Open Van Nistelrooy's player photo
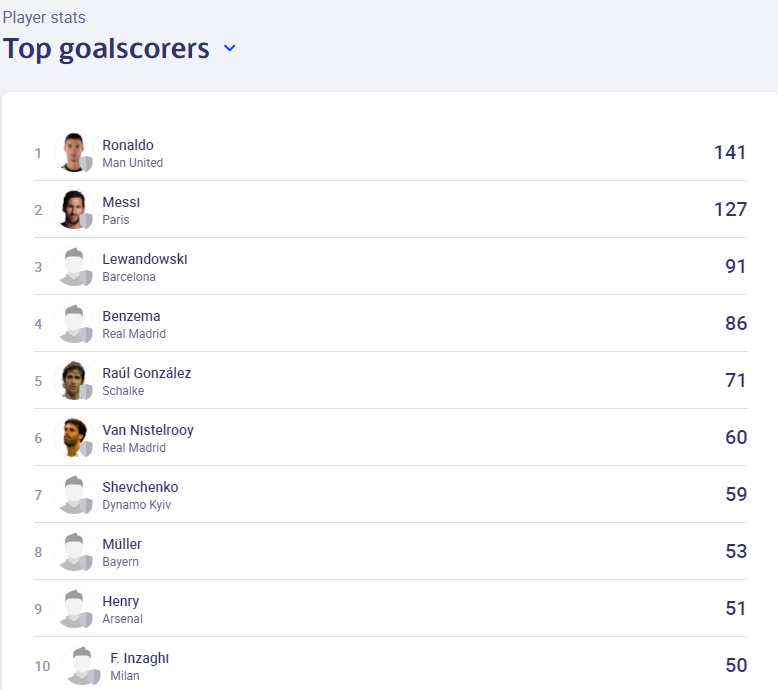Screen dimensions: 778x690 point(74,438)
